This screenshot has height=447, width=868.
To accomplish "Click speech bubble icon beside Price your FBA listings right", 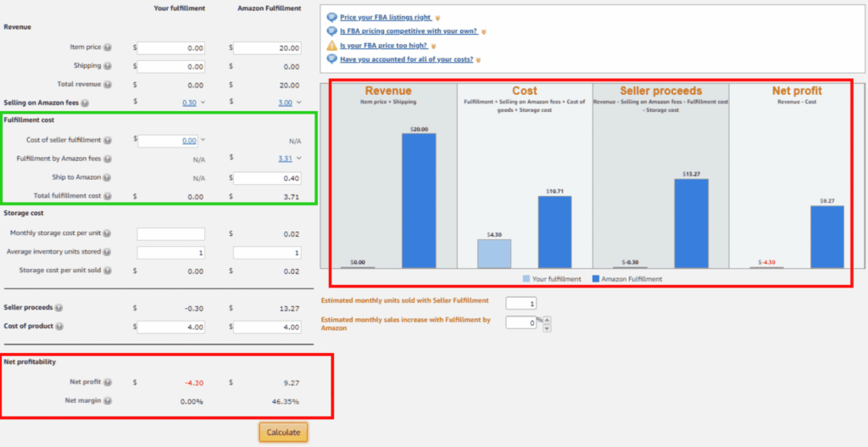I will point(331,18).
